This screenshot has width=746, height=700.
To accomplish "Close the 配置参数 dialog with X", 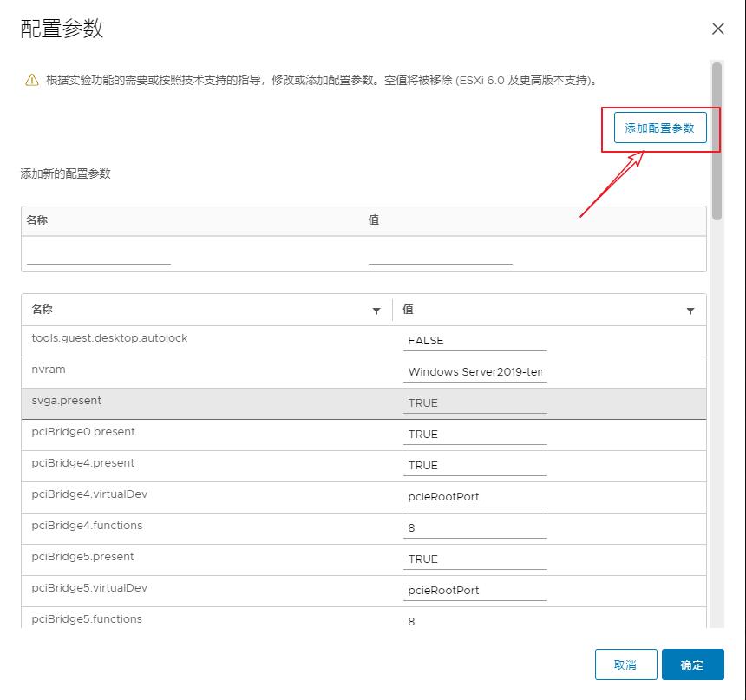I will click(x=717, y=29).
